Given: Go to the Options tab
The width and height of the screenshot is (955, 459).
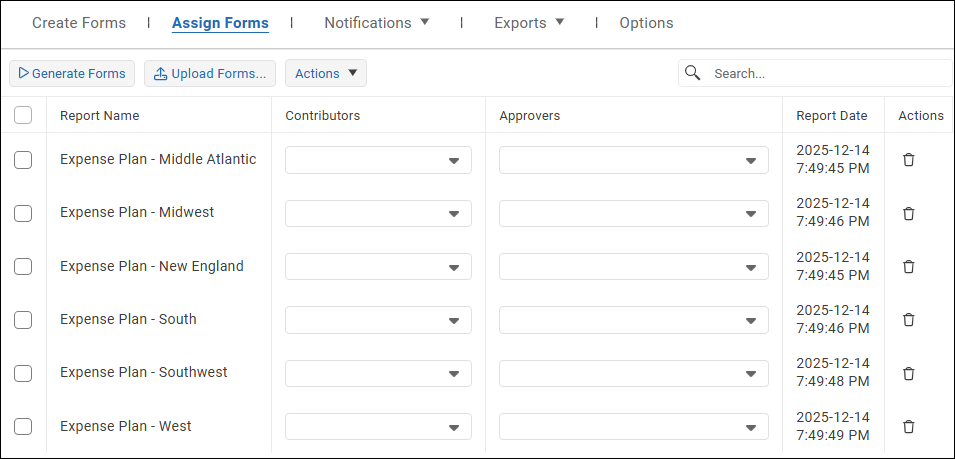Looking at the screenshot, I should click(x=646, y=23).
